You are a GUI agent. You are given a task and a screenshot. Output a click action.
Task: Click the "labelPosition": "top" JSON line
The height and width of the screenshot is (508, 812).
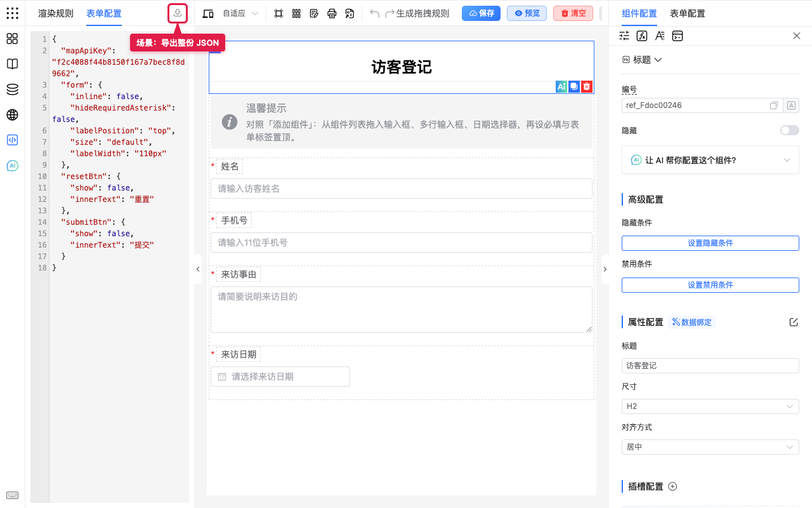122,131
